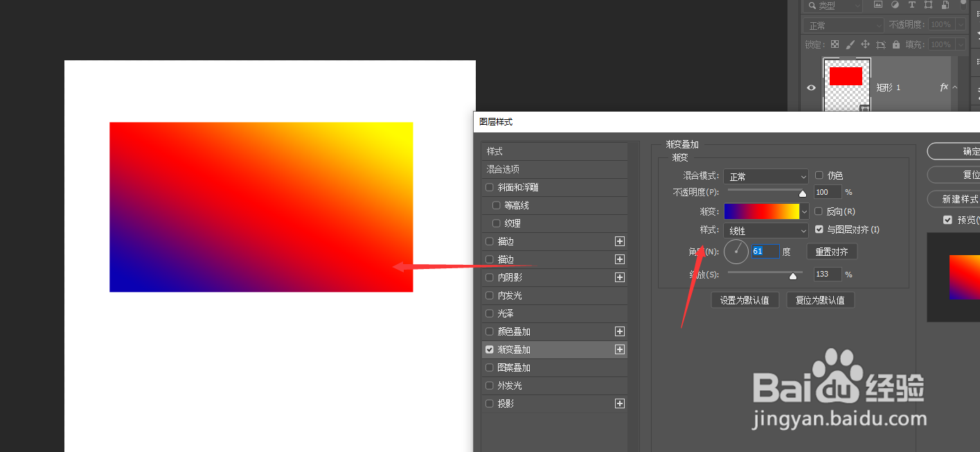Click the gradient color bar swatch
This screenshot has height=452, width=980.
[762, 211]
